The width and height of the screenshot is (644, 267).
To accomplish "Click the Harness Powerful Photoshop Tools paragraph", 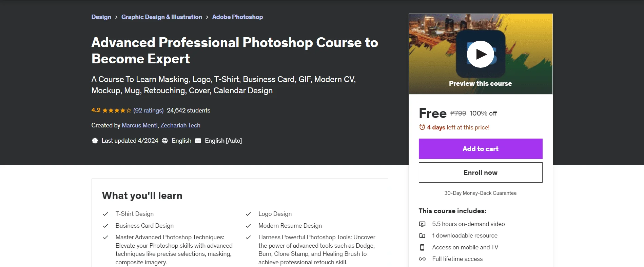I will 317,250.
